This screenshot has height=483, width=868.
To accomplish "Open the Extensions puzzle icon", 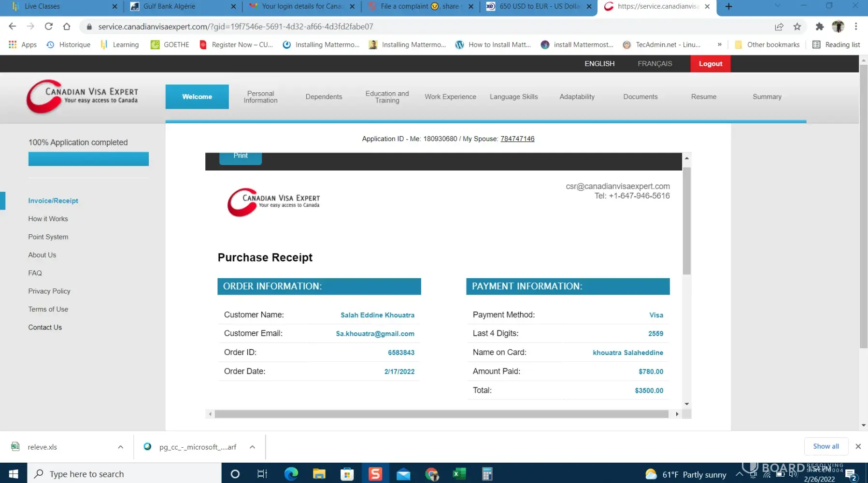I will click(819, 27).
